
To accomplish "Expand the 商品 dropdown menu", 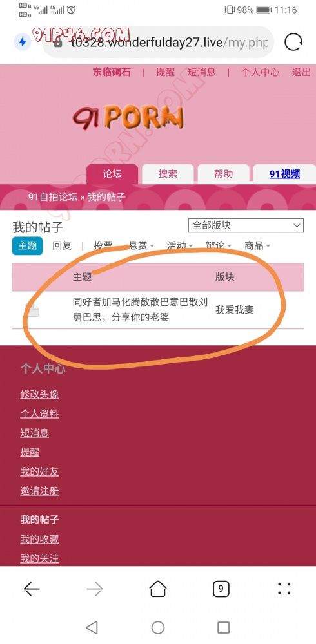I will pyautogui.click(x=257, y=245).
